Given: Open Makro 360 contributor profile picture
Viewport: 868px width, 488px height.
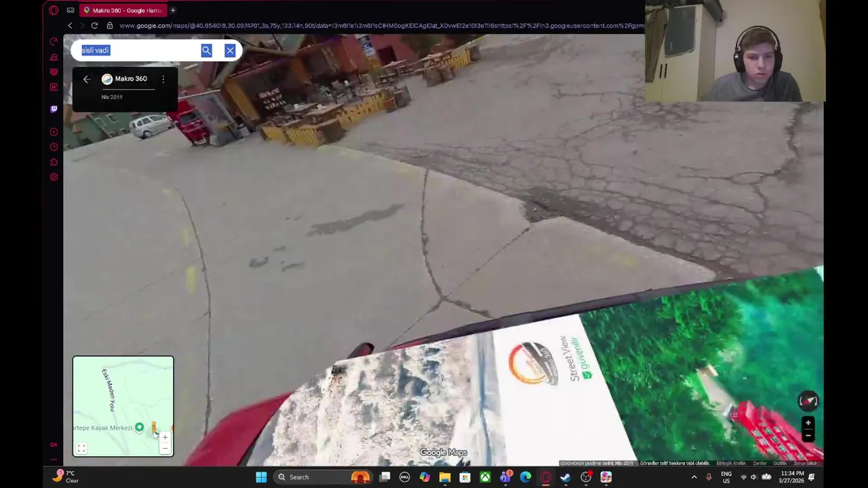Looking at the screenshot, I should tap(107, 79).
